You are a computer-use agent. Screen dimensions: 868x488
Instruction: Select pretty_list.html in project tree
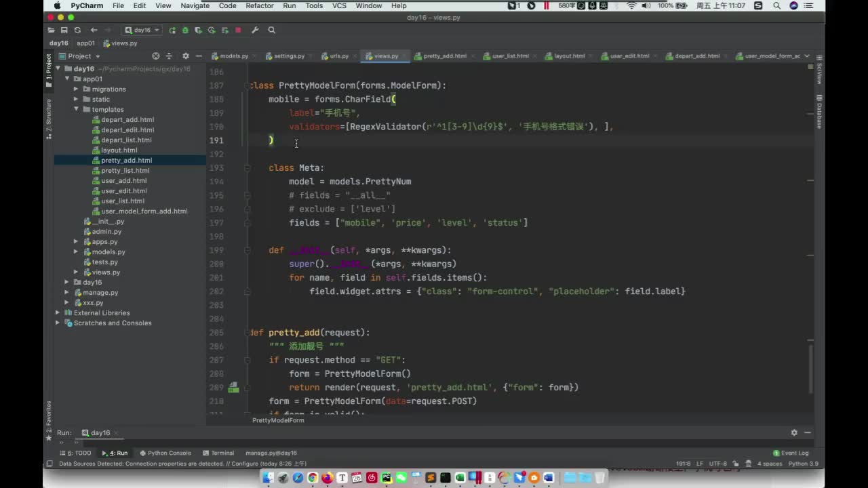125,171
